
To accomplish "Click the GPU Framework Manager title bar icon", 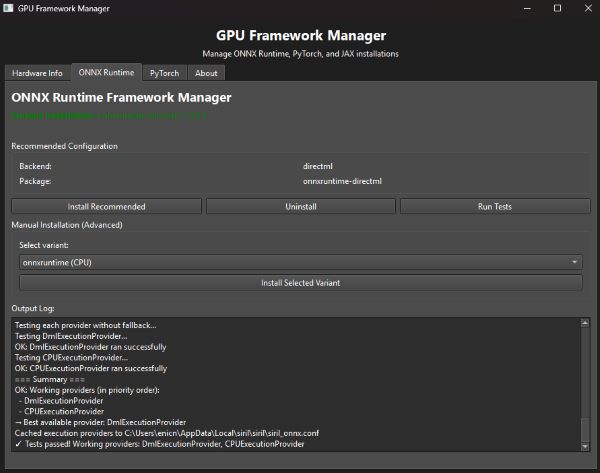I will pyautogui.click(x=10, y=8).
